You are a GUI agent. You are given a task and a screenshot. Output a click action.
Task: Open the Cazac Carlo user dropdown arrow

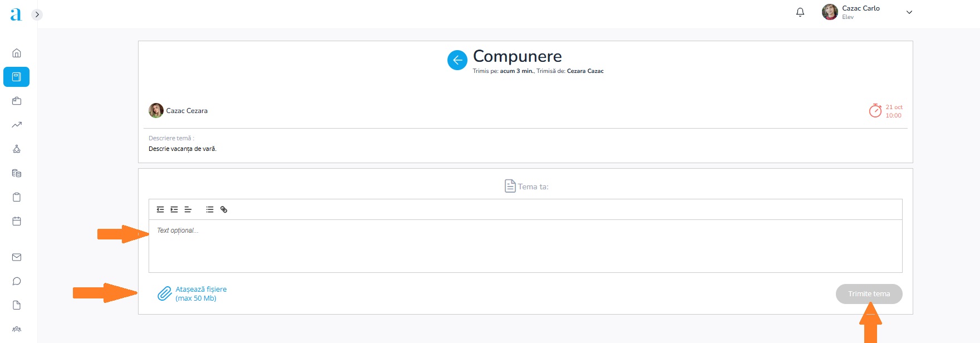click(909, 12)
